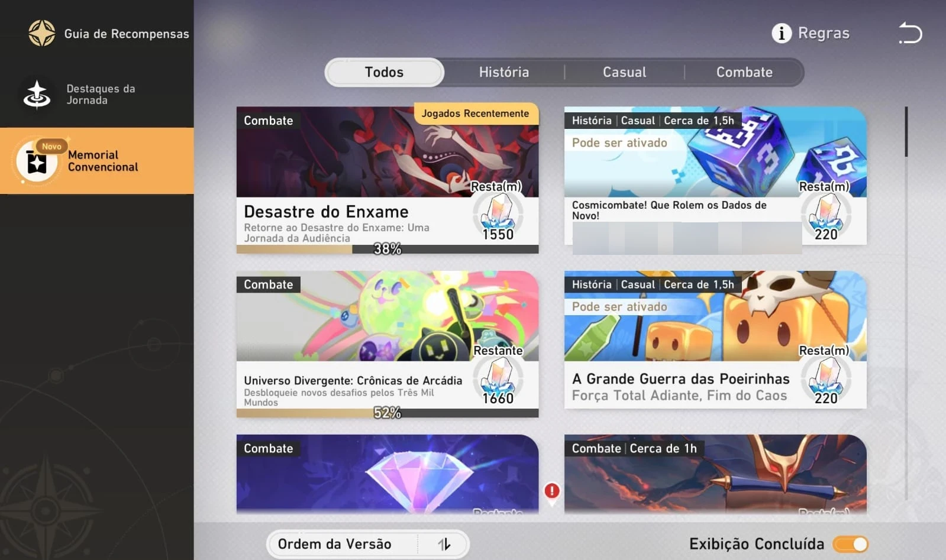Click the Combate tag on Universo Divergente
Image resolution: width=946 pixels, height=560 pixels.
tap(269, 284)
